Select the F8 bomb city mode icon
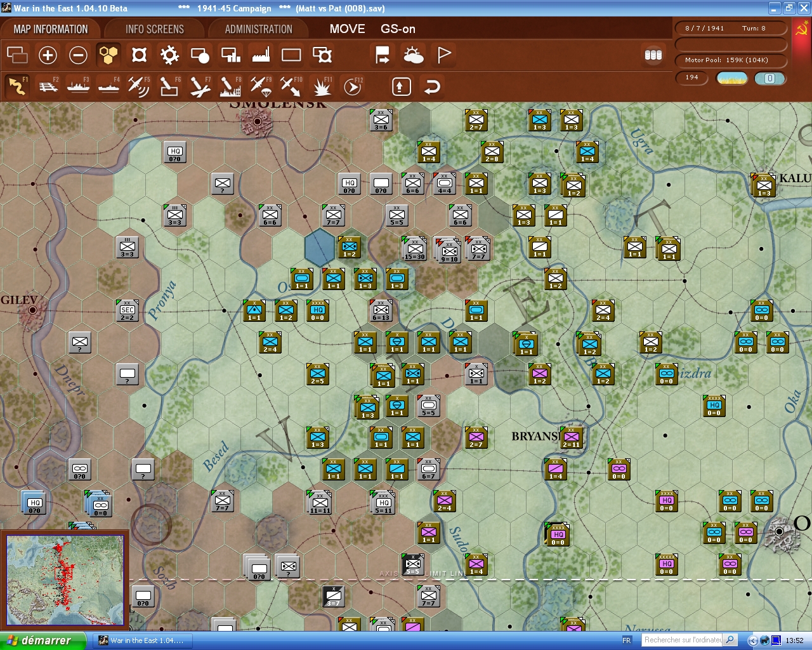 230,86
